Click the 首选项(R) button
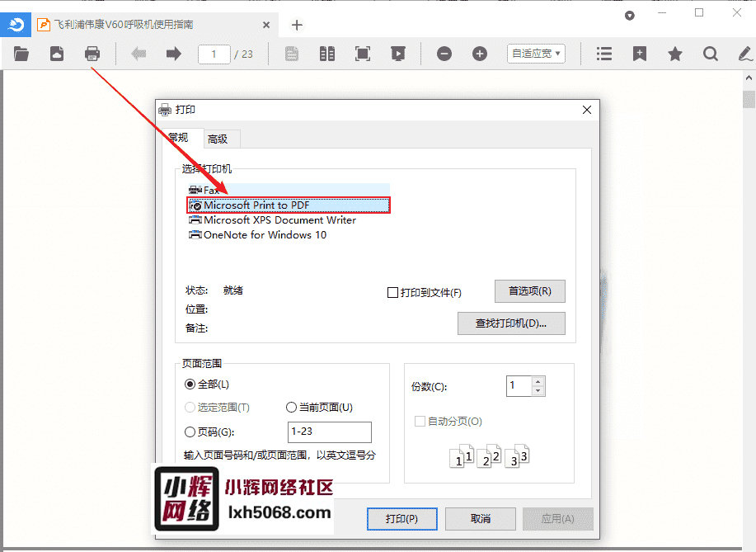 530,291
